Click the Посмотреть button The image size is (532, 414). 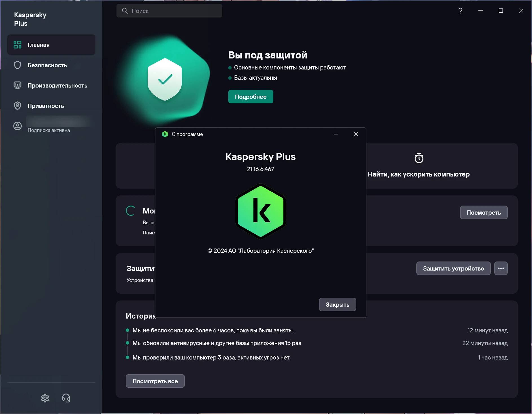(484, 212)
